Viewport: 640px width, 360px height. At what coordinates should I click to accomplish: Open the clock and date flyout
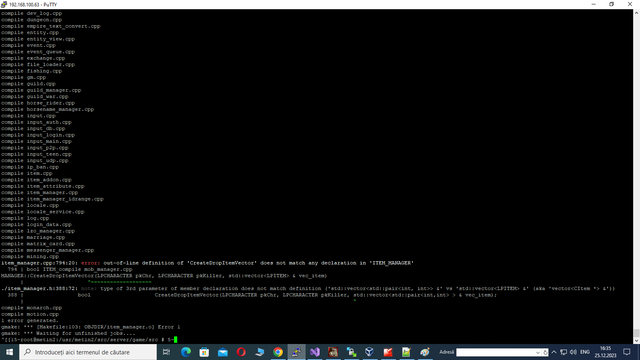pos(605,352)
